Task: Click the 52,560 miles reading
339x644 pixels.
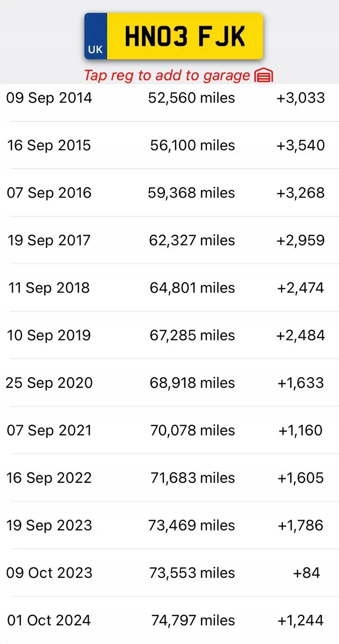Action: [x=191, y=98]
